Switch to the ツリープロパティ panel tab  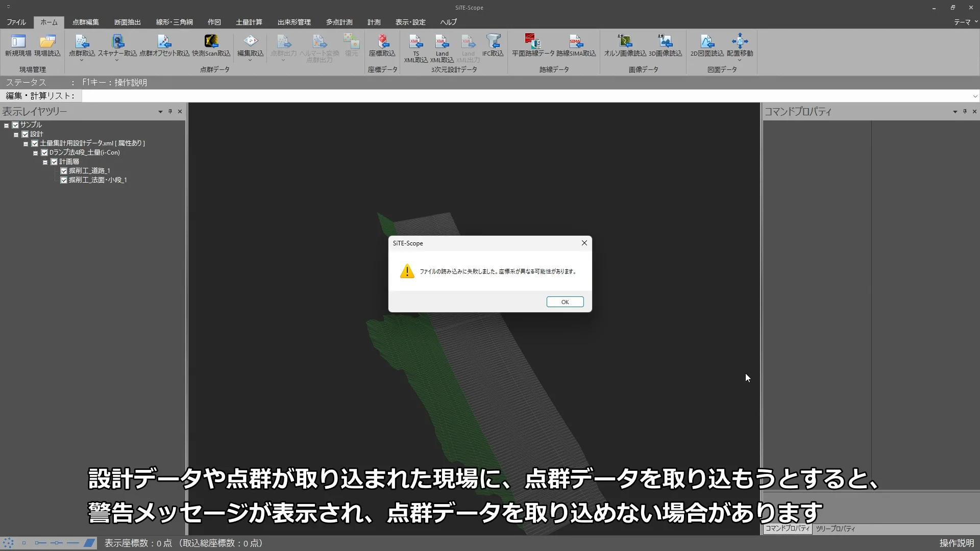(x=835, y=529)
